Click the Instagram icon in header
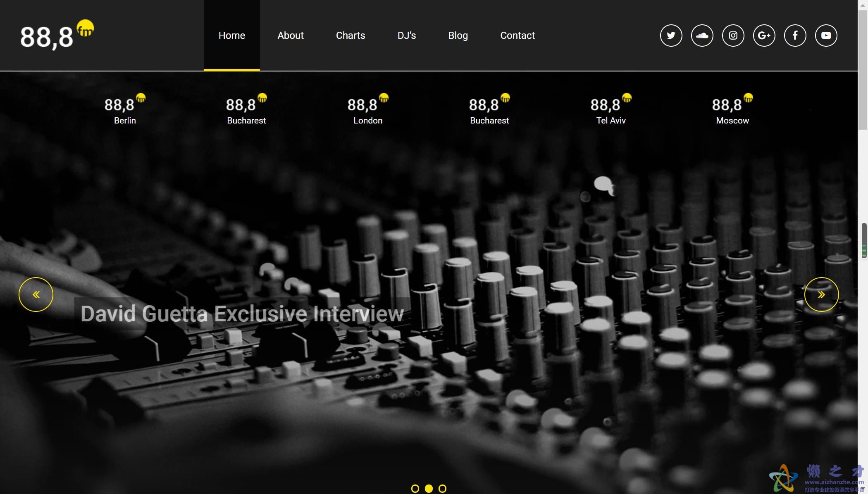Image resolution: width=868 pixels, height=494 pixels. coord(733,36)
